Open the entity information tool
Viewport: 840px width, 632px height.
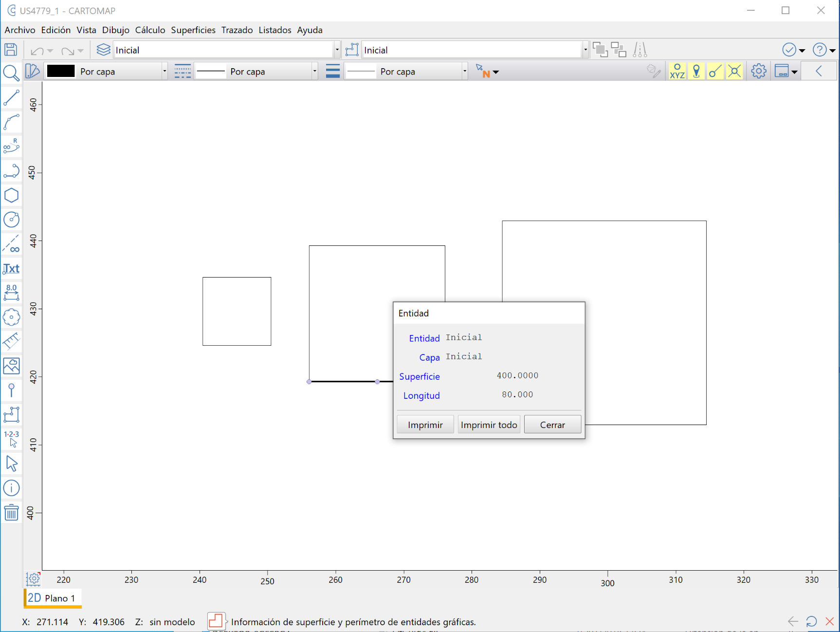pos(11,488)
